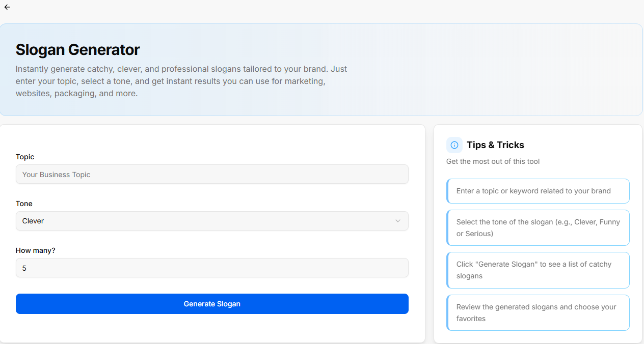Click the 'Instantly generate catchy' description paragraph
This screenshot has height=344, width=644.
click(181, 81)
